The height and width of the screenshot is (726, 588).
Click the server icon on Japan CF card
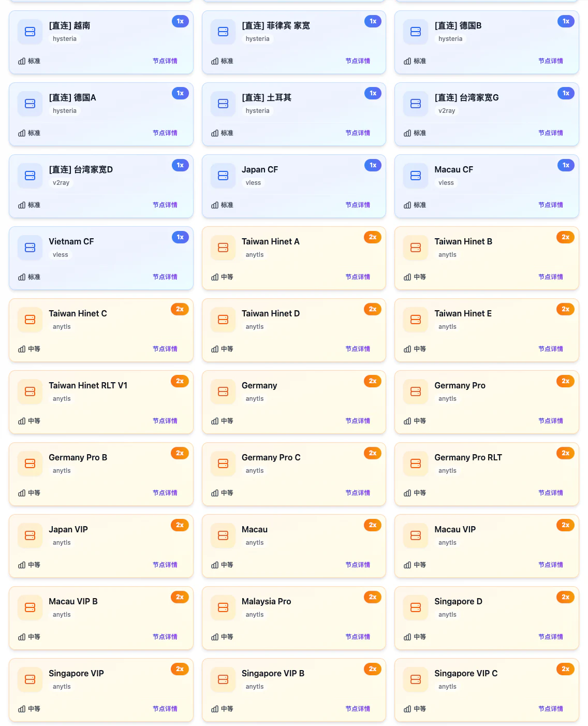pyautogui.click(x=223, y=176)
